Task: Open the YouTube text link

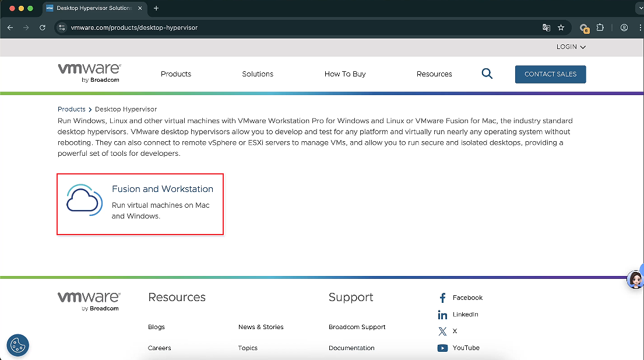Action: coord(466,348)
